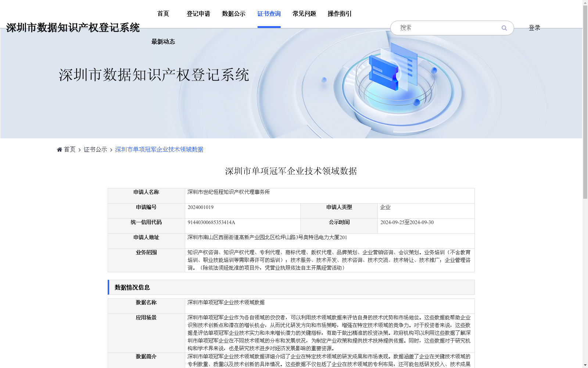This screenshot has height=368, width=588.
Task: Click the 公示时间 label cell
Action: tap(339, 226)
